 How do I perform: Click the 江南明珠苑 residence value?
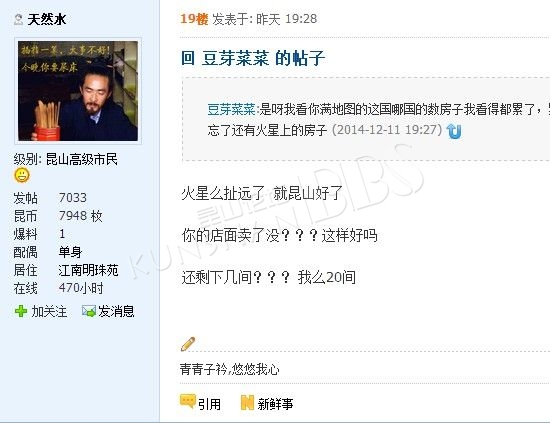pos(88,270)
